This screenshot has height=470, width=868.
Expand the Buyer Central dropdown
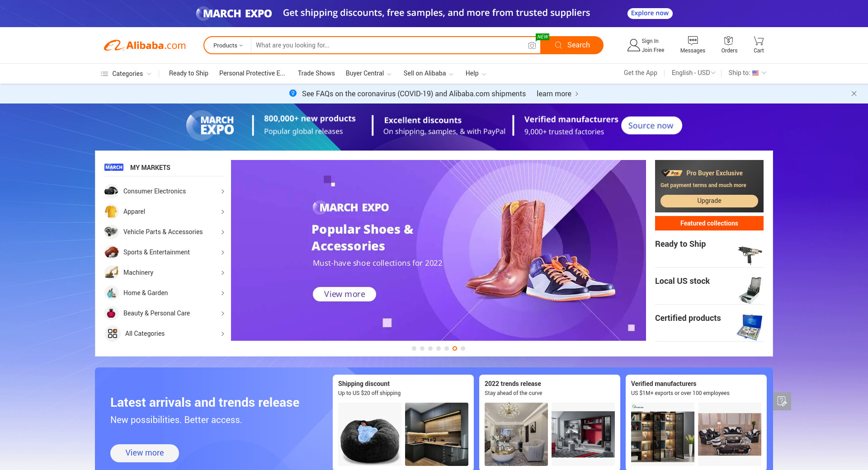tap(389, 74)
